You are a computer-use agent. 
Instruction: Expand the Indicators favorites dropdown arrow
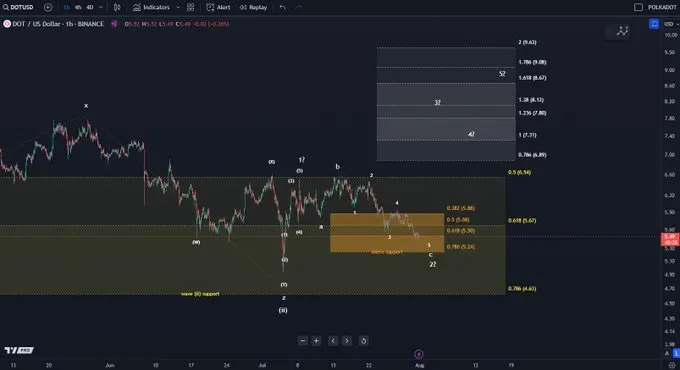pyautogui.click(x=178, y=7)
